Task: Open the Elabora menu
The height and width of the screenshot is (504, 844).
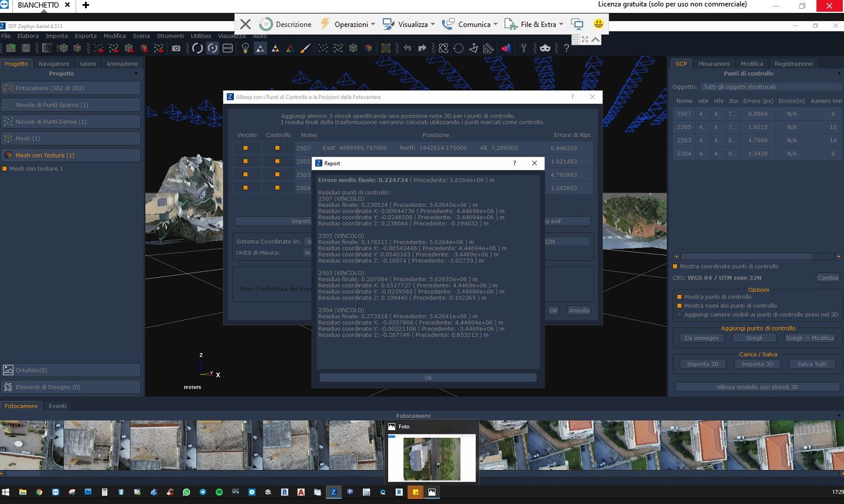Action: pyautogui.click(x=28, y=36)
